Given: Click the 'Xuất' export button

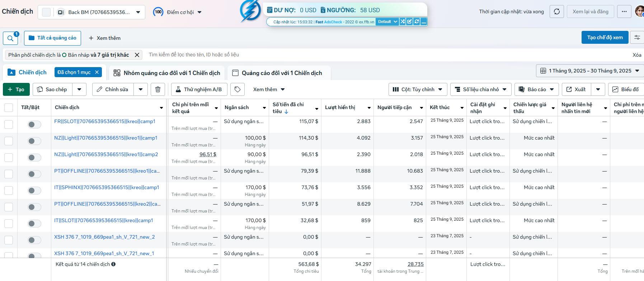Looking at the screenshot, I should pyautogui.click(x=577, y=89).
